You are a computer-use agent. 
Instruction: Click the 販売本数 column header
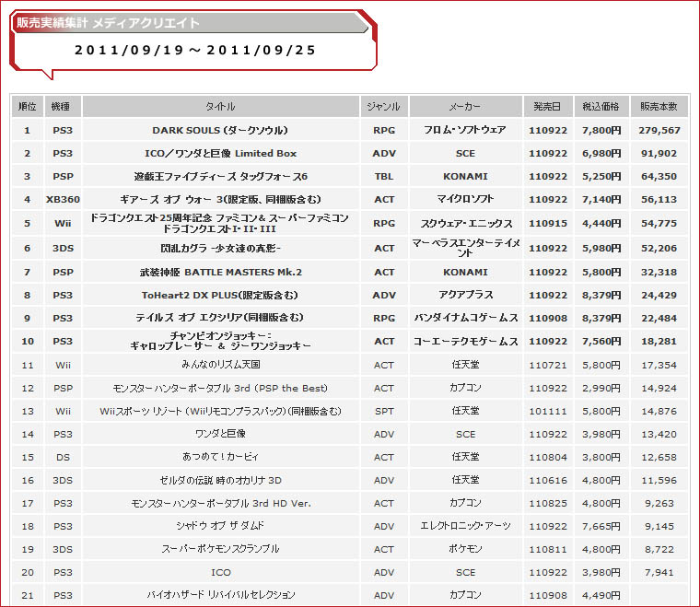[x=659, y=106]
